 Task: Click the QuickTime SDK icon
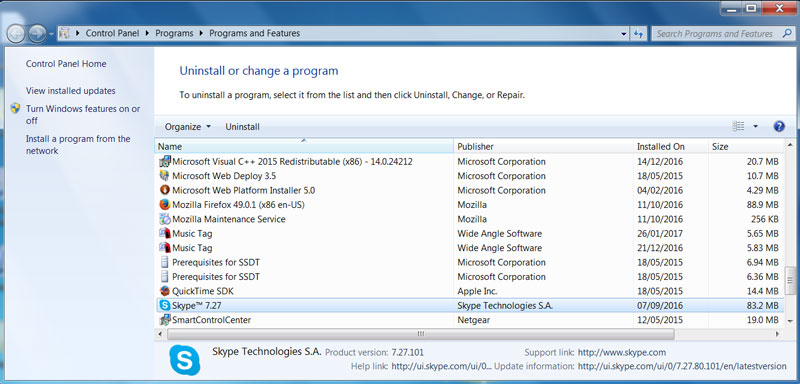click(164, 291)
